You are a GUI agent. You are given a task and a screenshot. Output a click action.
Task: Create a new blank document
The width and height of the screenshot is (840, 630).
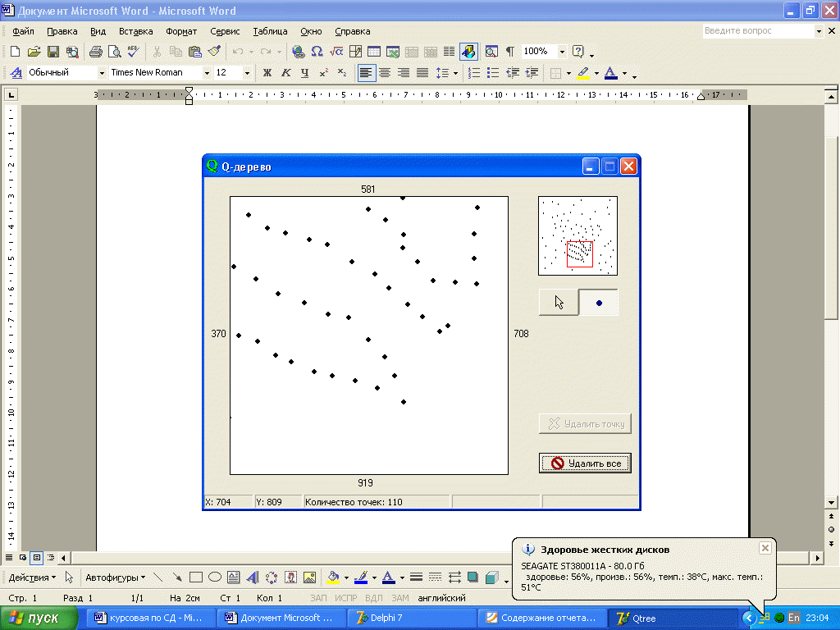coord(15,52)
